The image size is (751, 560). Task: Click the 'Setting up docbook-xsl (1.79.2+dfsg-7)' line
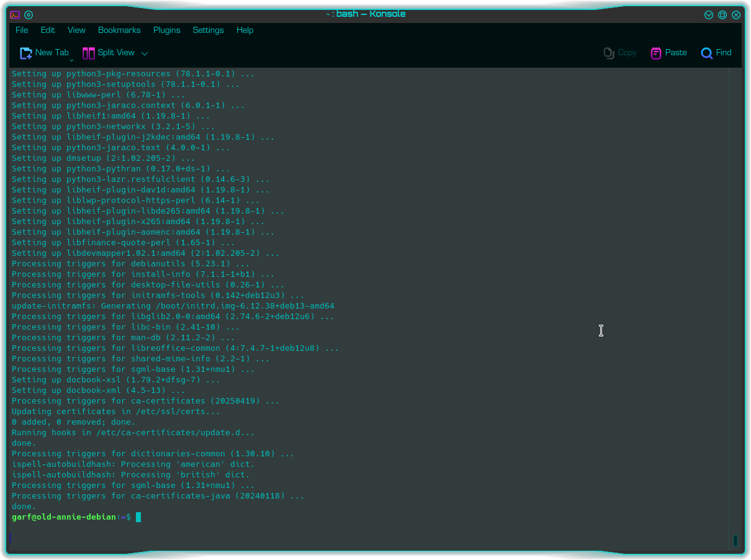point(116,380)
